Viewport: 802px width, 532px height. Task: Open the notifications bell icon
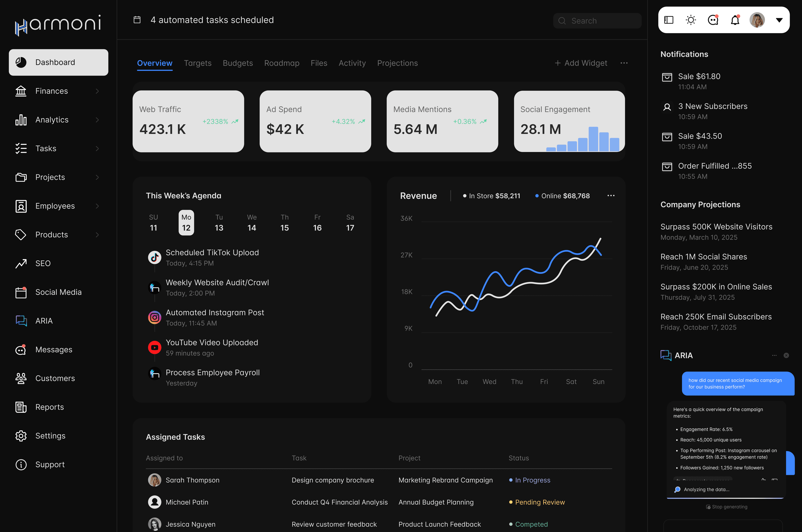735,20
